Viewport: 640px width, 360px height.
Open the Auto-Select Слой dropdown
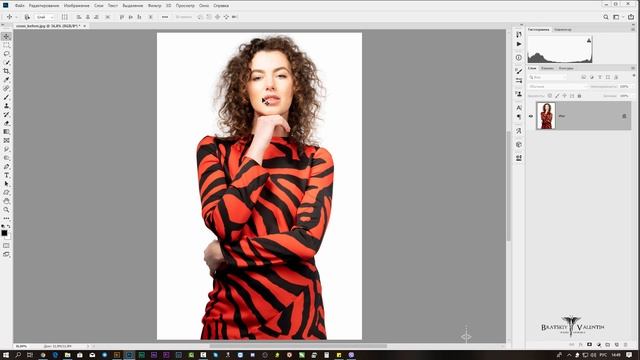point(44,17)
